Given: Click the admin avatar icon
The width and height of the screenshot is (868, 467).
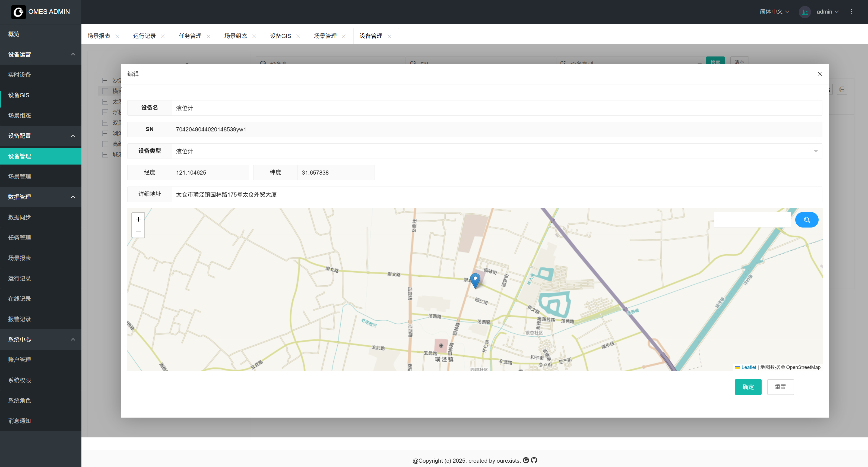Looking at the screenshot, I should coord(805,12).
